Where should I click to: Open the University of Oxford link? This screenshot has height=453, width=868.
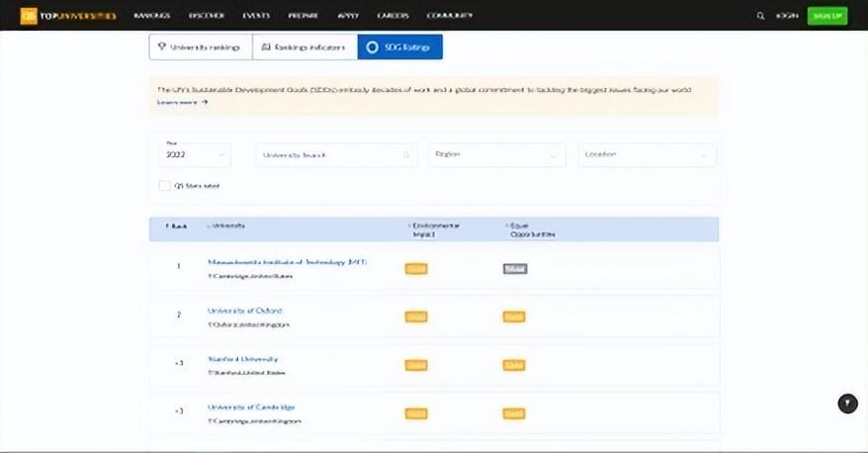coord(244,311)
